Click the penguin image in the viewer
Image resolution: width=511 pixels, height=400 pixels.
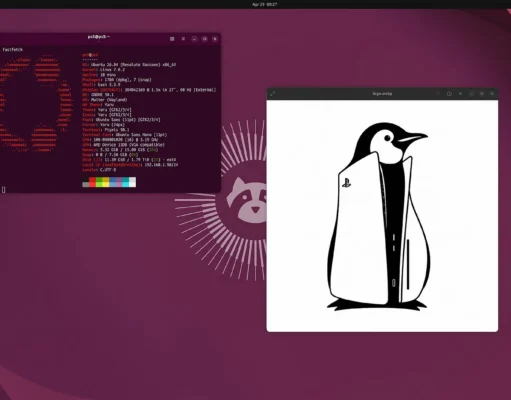[378, 217]
